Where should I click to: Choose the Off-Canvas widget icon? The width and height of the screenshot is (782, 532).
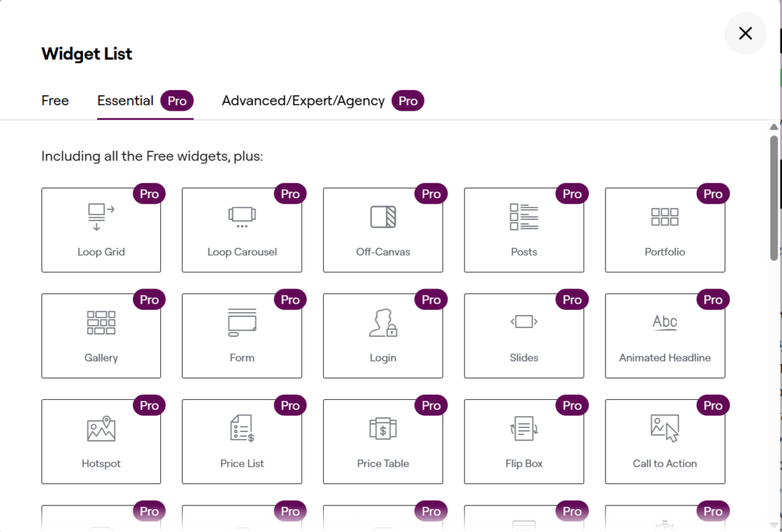pos(383,217)
